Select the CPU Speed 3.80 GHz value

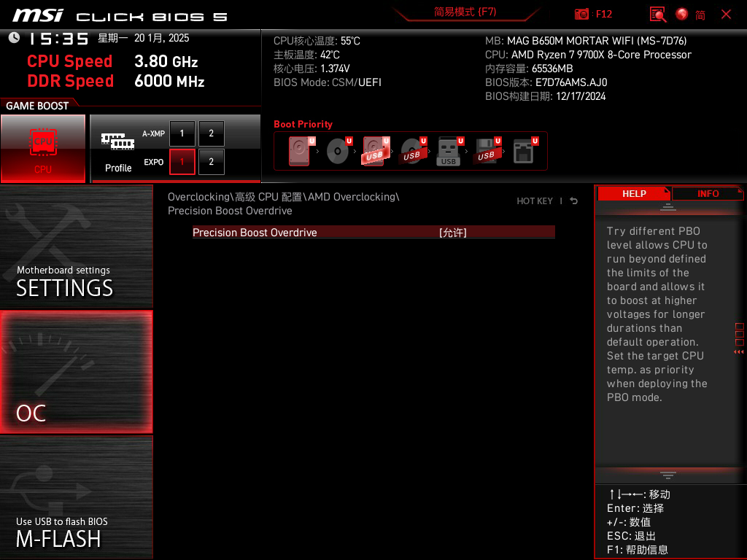click(166, 61)
